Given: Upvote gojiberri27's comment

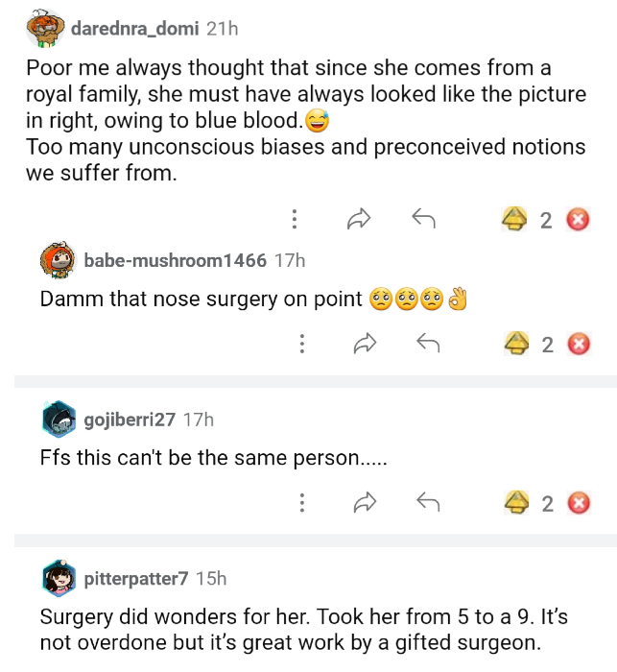Looking at the screenshot, I should pos(517,502).
